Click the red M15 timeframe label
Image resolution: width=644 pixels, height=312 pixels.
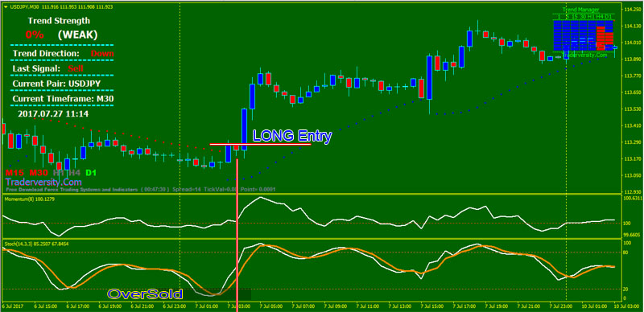[x=14, y=173]
